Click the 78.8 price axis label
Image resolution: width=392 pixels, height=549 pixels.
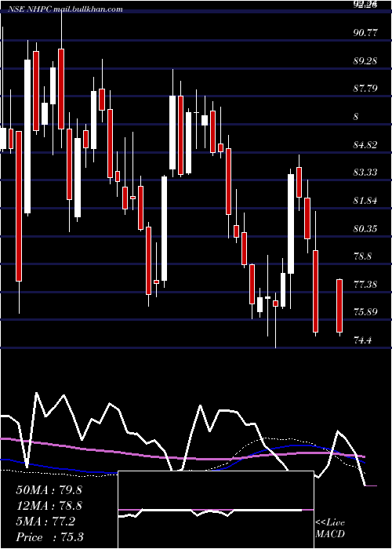(x=362, y=256)
